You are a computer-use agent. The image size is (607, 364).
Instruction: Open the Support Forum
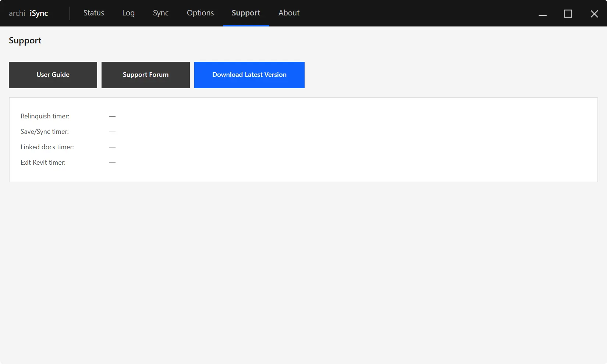pyautogui.click(x=145, y=75)
